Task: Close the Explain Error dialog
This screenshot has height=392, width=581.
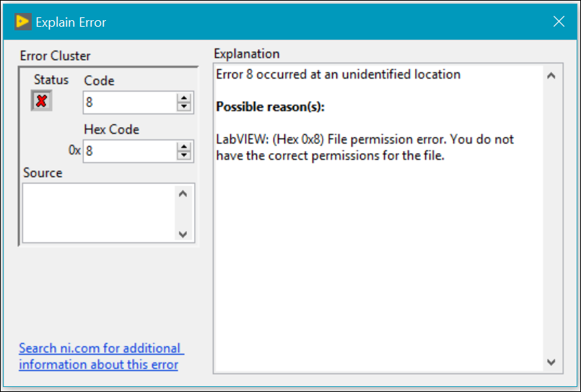Action: tap(559, 22)
